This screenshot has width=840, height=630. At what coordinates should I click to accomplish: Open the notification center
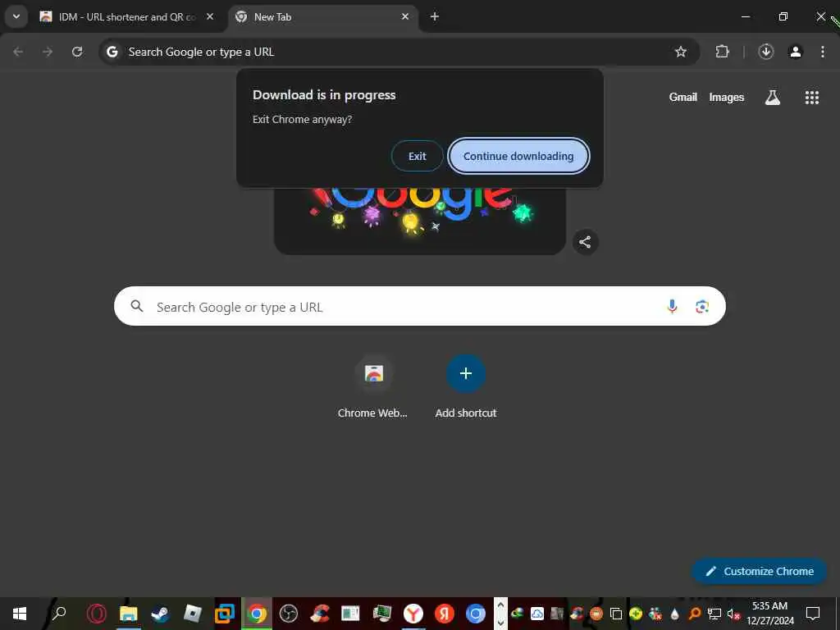[x=813, y=614]
